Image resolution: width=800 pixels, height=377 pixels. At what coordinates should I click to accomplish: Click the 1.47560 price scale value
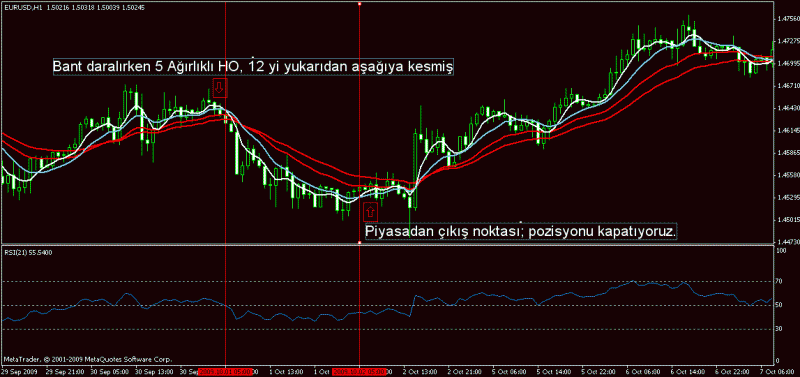coord(787,19)
